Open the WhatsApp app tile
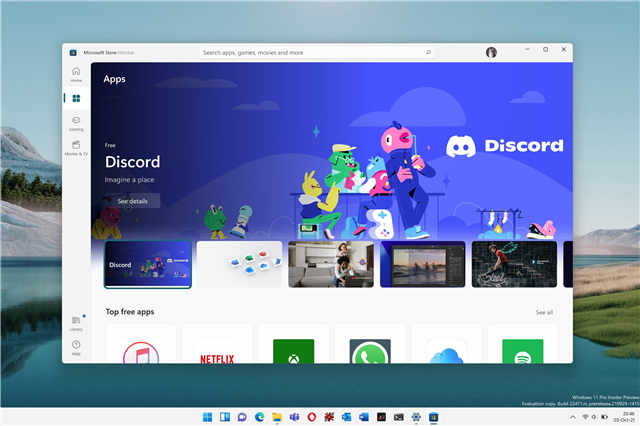 370,345
